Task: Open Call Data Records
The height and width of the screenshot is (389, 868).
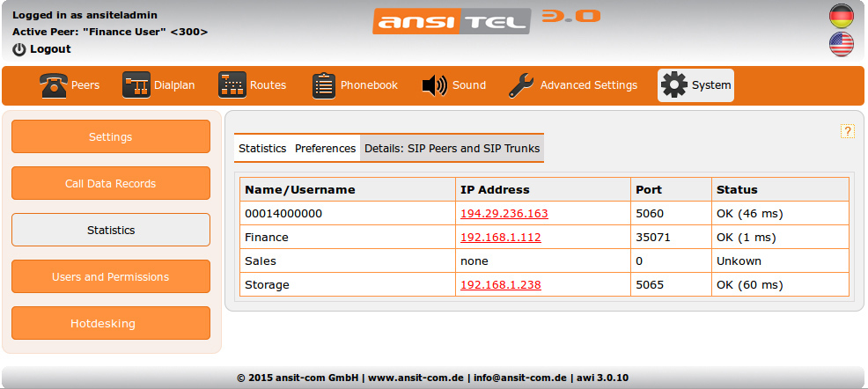Action: pos(111,183)
